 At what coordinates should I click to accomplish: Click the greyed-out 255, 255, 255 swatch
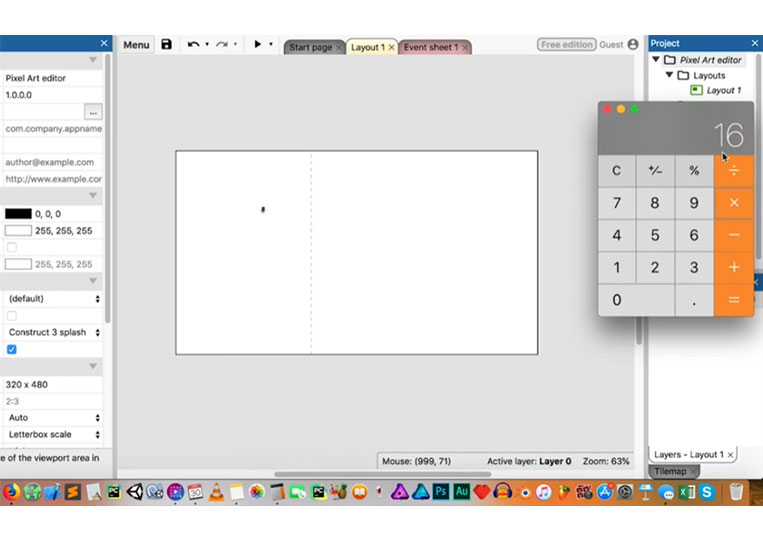pos(18,264)
